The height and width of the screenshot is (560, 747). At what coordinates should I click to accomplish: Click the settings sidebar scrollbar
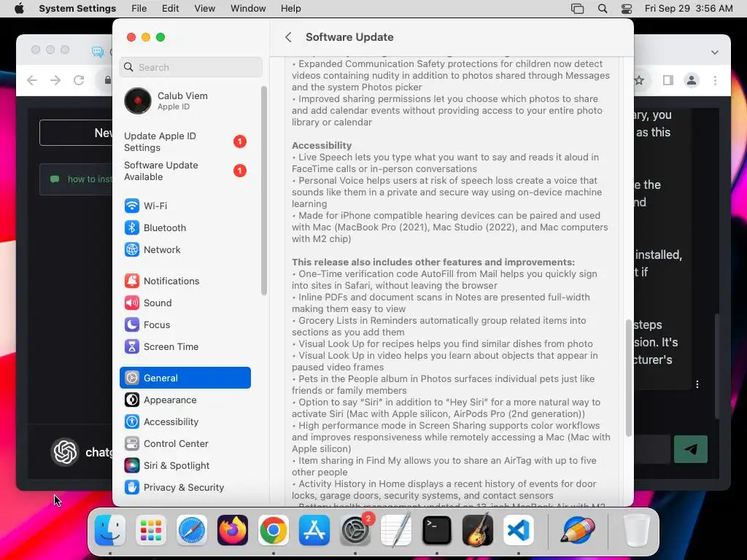point(264,190)
